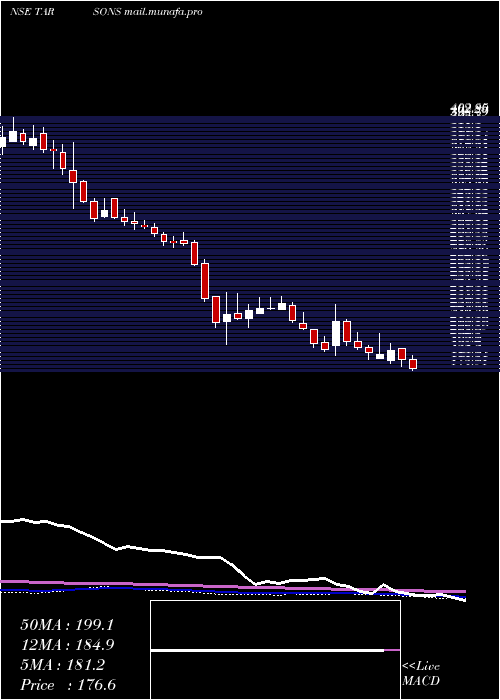Click the top price axis label
Screen dimensions: 500x700
(x=469, y=108)
